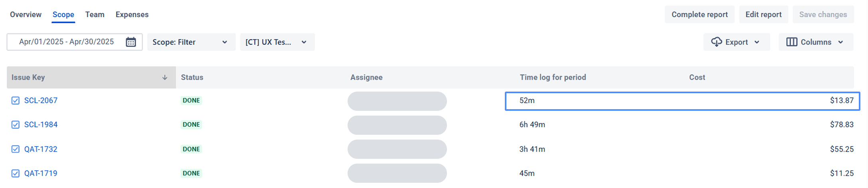Open the Export chevron arrow
The width and height of the screenshot is (868, 188).
[x=757, y=42]
